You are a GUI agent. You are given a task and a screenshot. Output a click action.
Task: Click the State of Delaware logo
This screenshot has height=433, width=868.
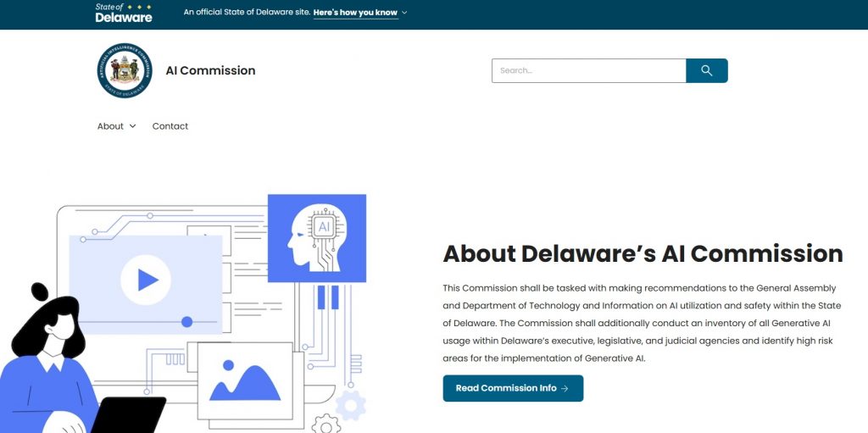point(124,13)
